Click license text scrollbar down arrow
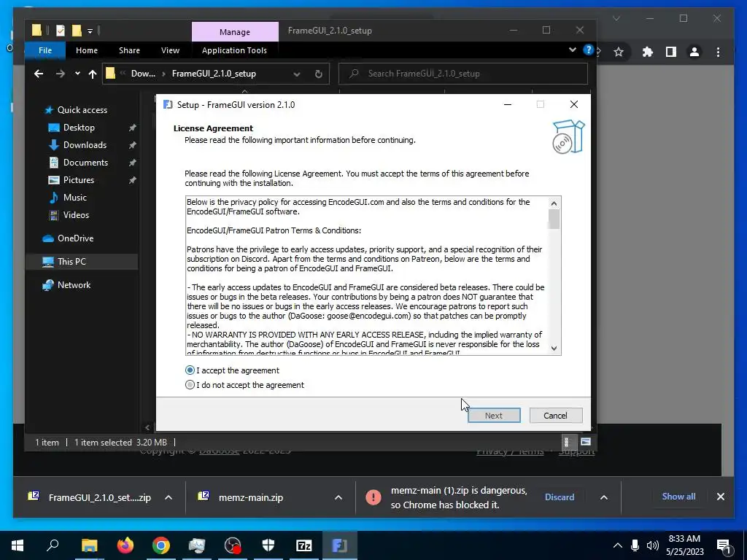This screenshot has height=560, width=747. (554, 348)
